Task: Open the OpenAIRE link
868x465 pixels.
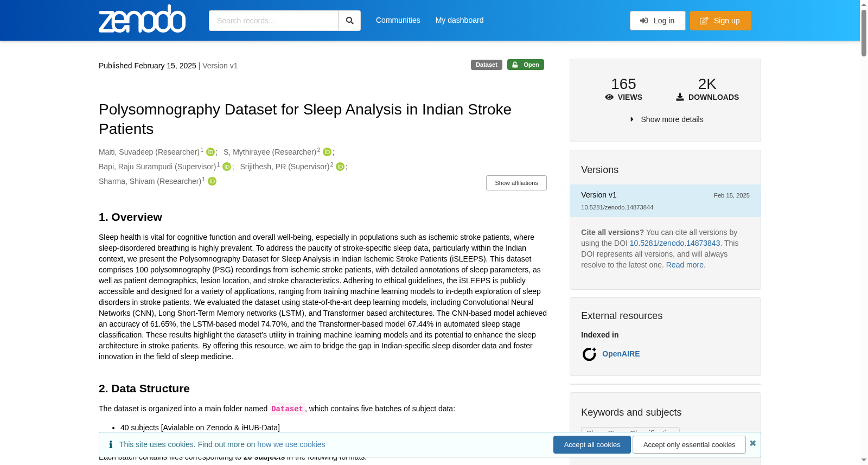Action: click(x=621, y=354)
